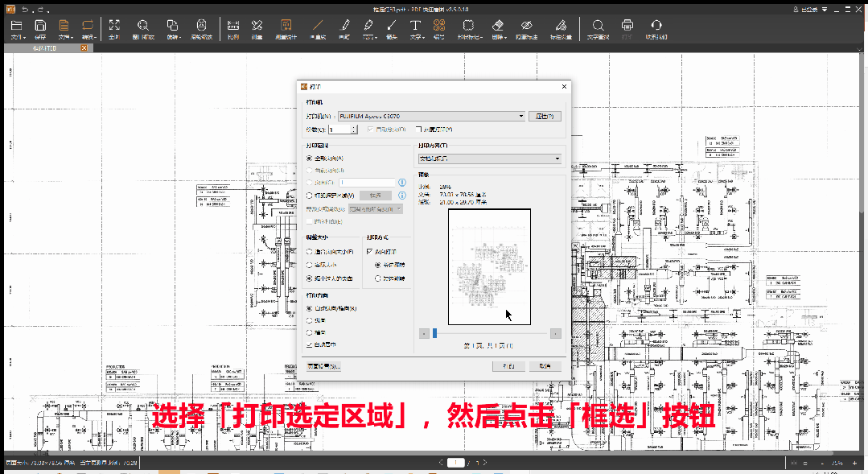Click the save (保存) toolbar icon

(x=40, y=26)
